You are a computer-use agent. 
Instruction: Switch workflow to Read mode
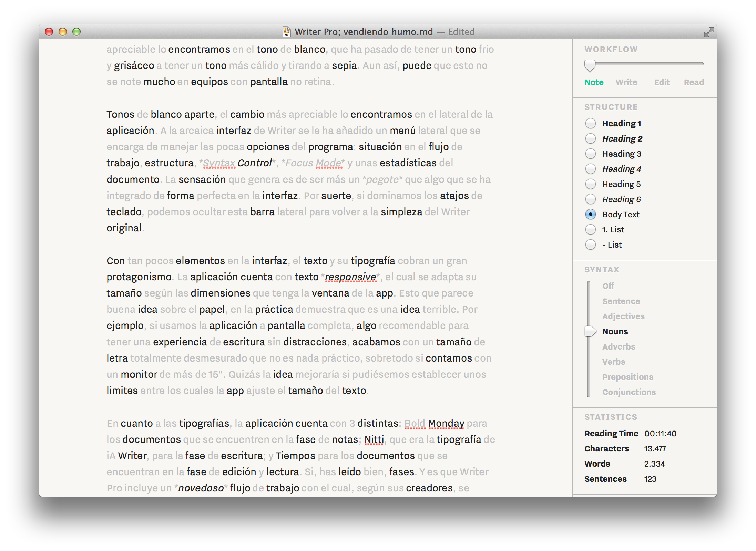point(694,82)
